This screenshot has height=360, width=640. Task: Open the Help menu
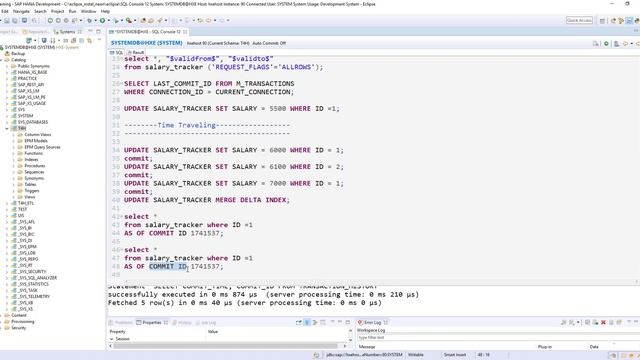[x=105, y=11]
